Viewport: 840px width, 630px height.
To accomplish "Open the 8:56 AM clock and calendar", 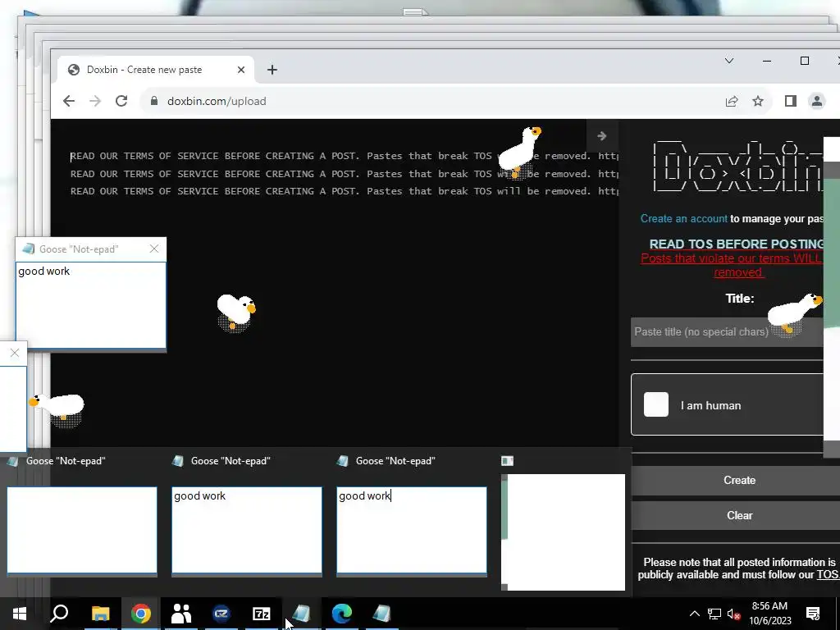I will [x=769, y=614].
